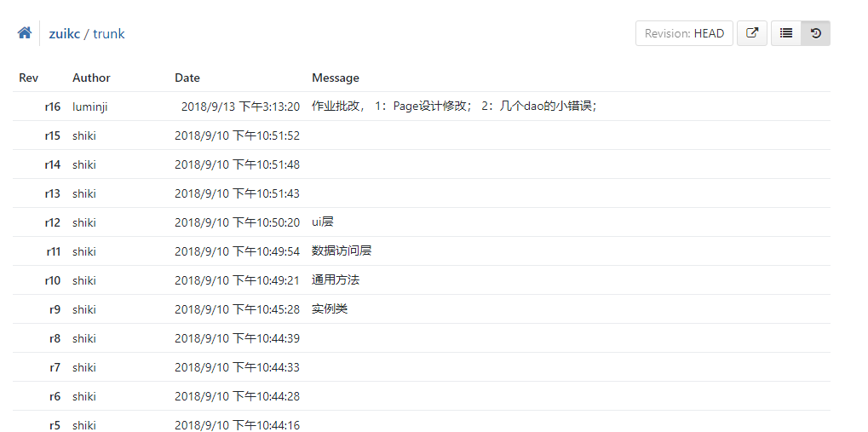Open revision r12
Viewport: 868px width, 432px height.
click(x=53, y=222)
